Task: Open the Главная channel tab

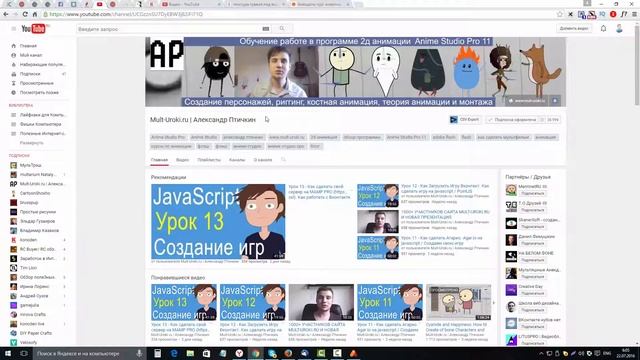Action: 159,160
